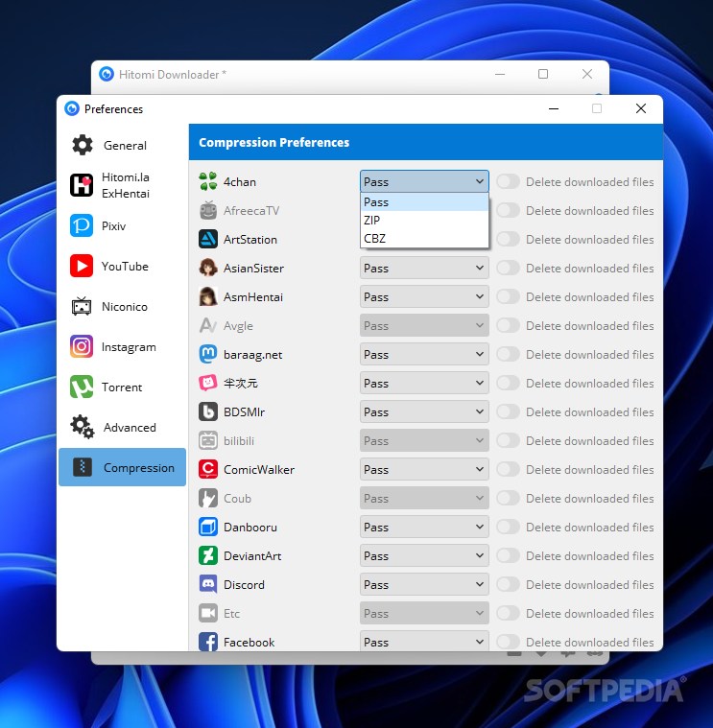This screenshot has height=728, width=713.
Task: Minimize the Preferences window
Action: pos(553,108)
